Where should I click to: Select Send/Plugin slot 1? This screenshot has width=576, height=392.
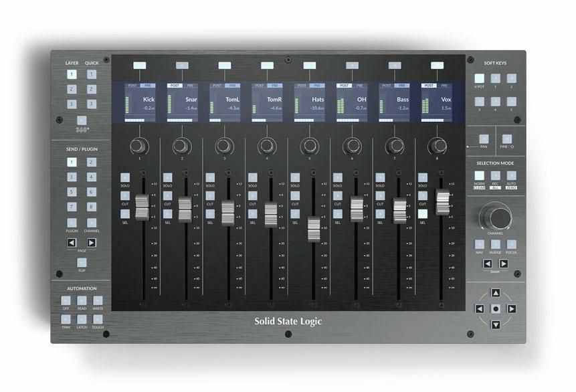pos(72,162)
